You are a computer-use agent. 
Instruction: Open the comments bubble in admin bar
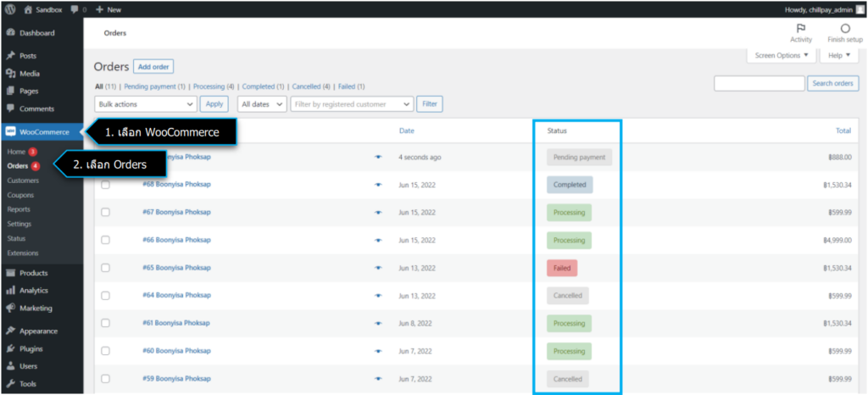[75, 9]
